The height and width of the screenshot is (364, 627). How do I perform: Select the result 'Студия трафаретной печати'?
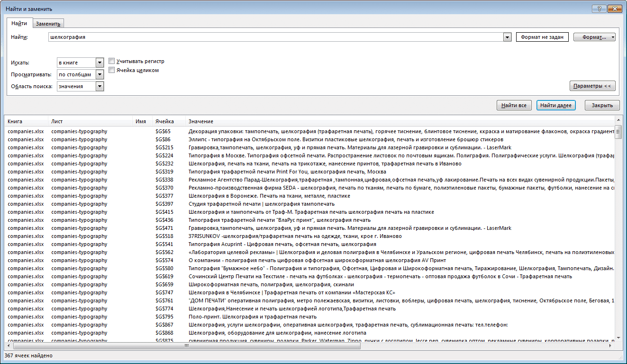coord(309,204)
